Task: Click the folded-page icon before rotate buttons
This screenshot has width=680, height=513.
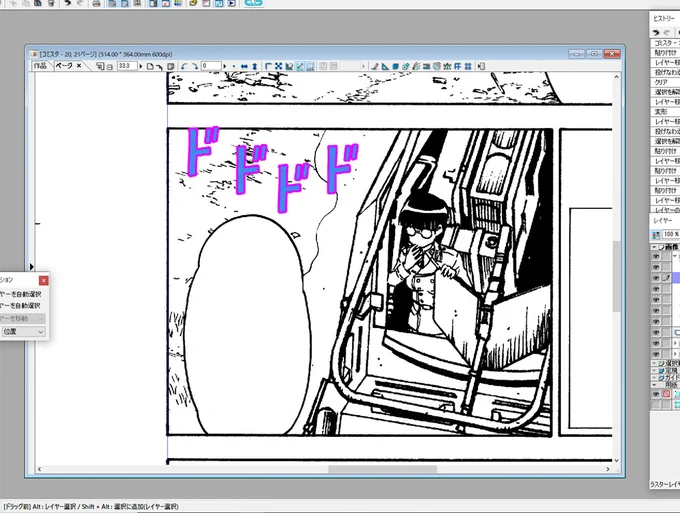Action: click(171, 66)
